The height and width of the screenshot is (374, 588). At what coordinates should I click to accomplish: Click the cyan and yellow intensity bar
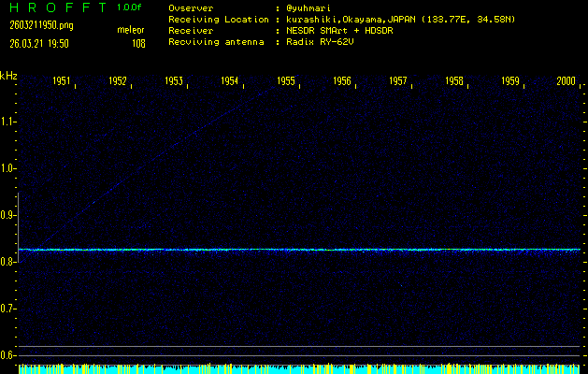(x=299, y=369)
